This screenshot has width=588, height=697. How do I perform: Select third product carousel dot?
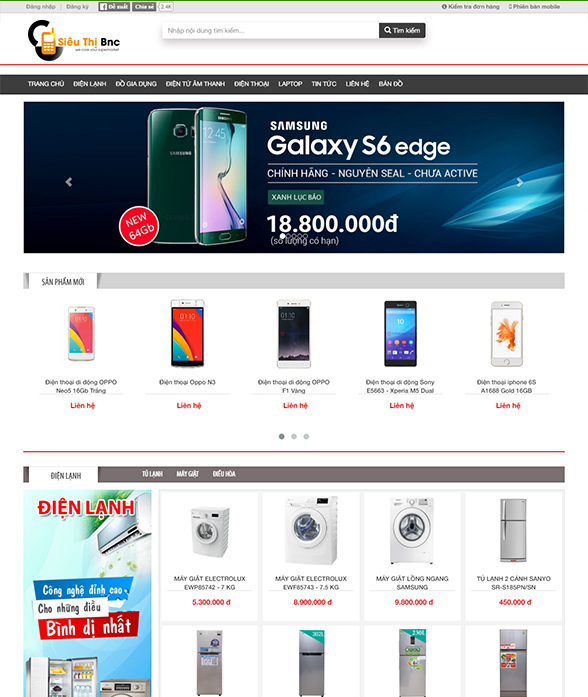(306, 437)
